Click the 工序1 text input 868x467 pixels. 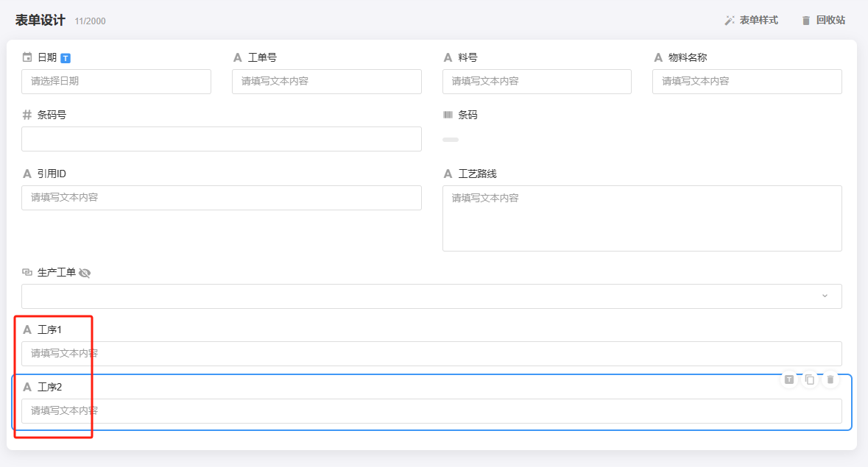(x=431, y=354)
